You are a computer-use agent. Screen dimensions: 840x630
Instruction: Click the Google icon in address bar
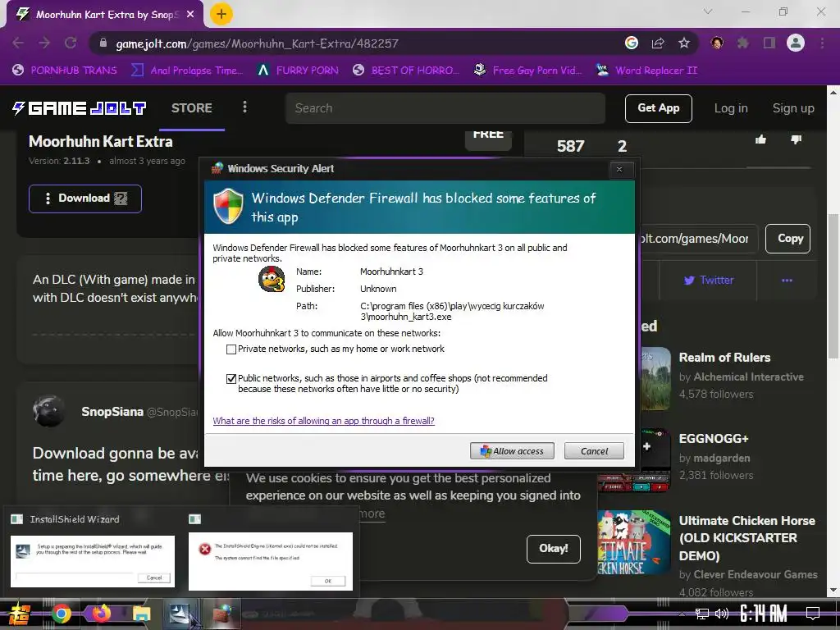pyautogui.click(x=632, y=43)
